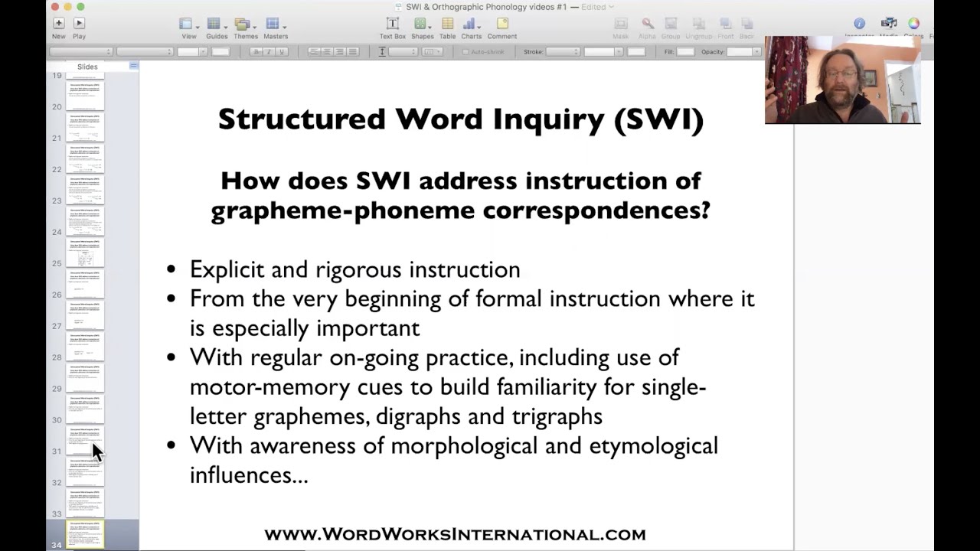Open the Masters menu

(x=275, y=28)
